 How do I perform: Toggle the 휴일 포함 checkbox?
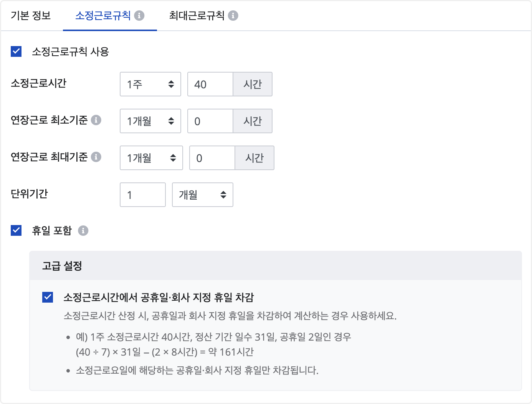[16, 230]
